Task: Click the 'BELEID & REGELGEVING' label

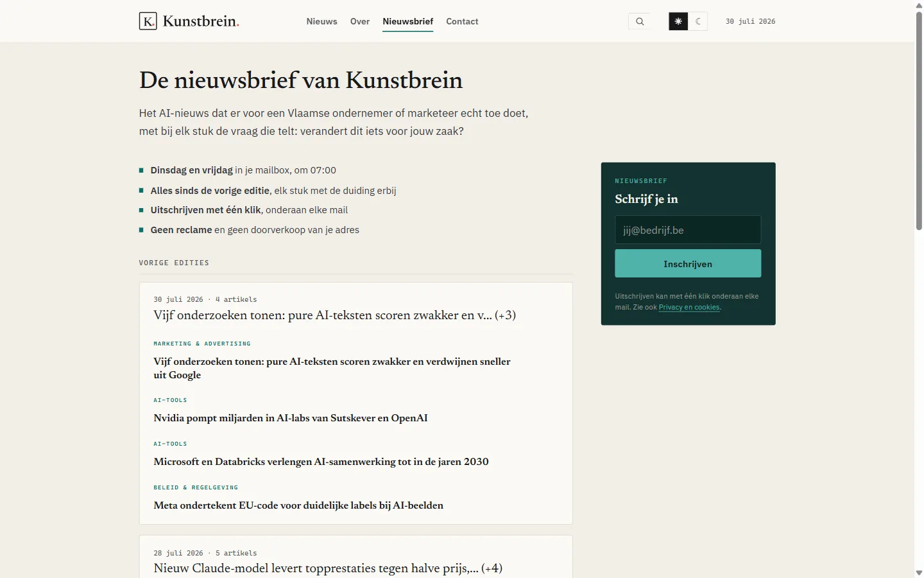Action: pyautogui.click(x=196, y=487)
